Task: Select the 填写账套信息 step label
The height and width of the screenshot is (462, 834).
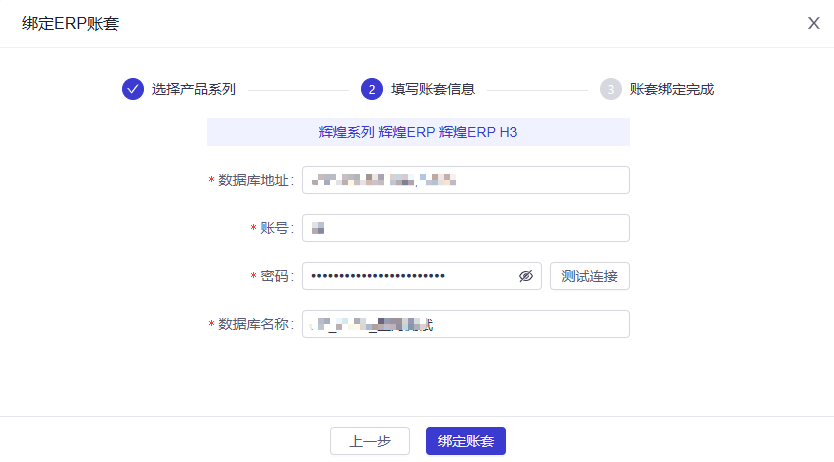Action: (x=433, y=89)
